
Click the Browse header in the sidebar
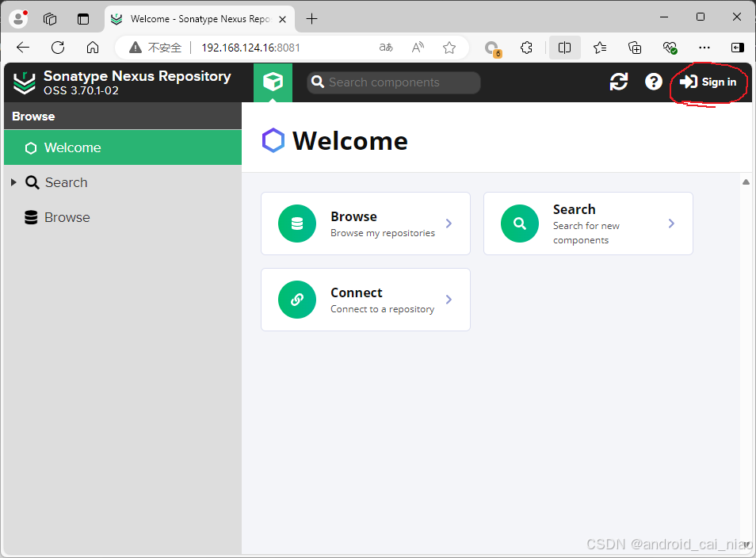[123, 117]
